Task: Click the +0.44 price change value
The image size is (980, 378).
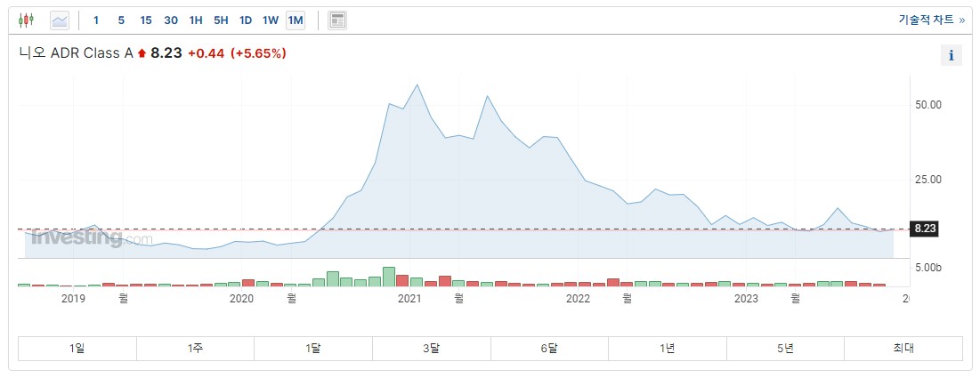Action: [x=207, y=53]
